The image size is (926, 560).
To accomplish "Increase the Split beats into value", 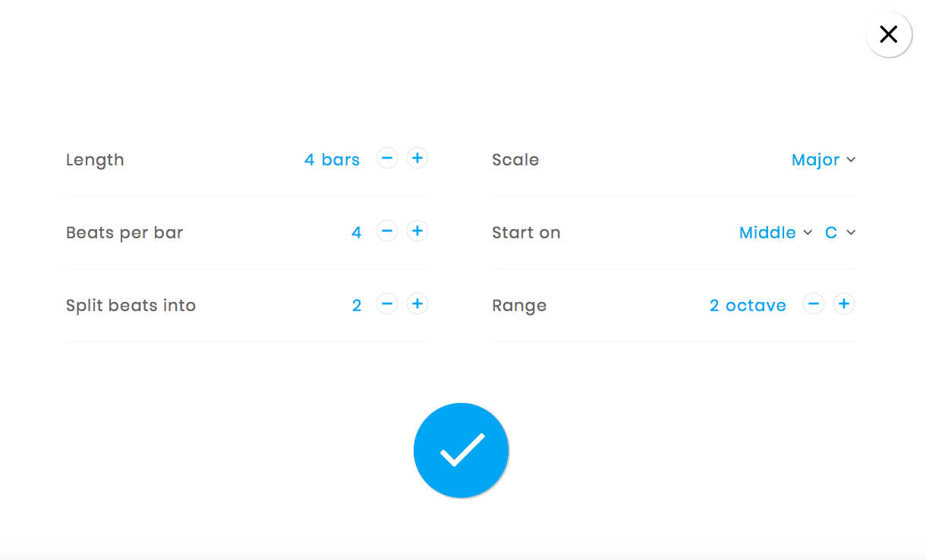I will (x=417, y=304).
